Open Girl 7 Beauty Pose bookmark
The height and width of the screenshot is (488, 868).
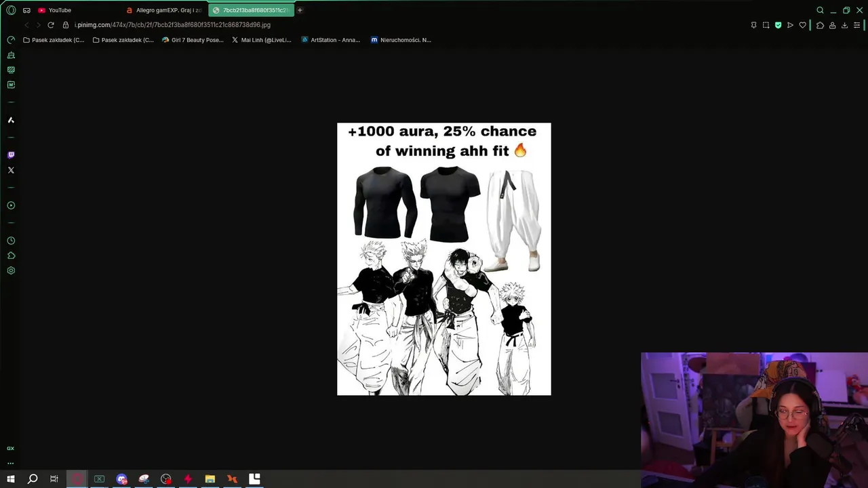point(193,40)
